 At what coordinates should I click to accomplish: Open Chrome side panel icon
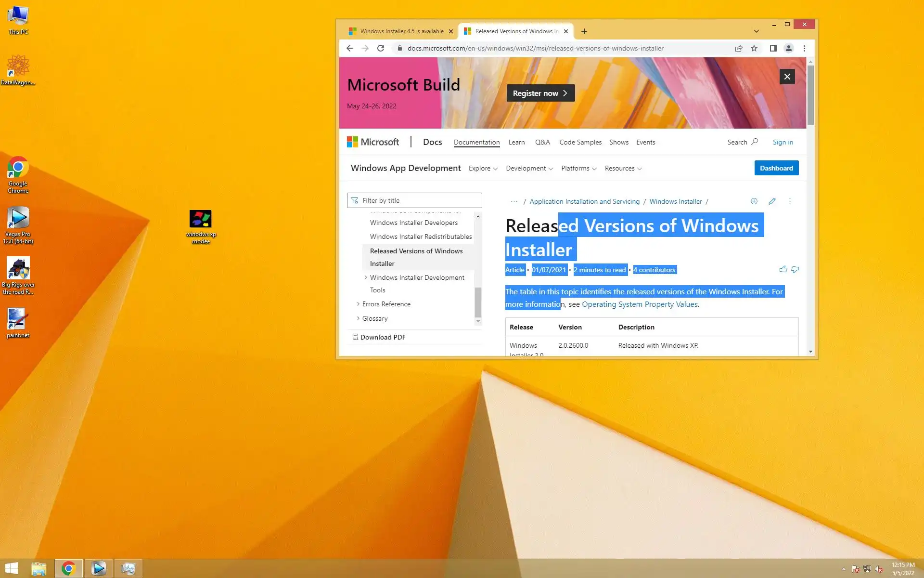pyautogui.click(x=773, y=48)
